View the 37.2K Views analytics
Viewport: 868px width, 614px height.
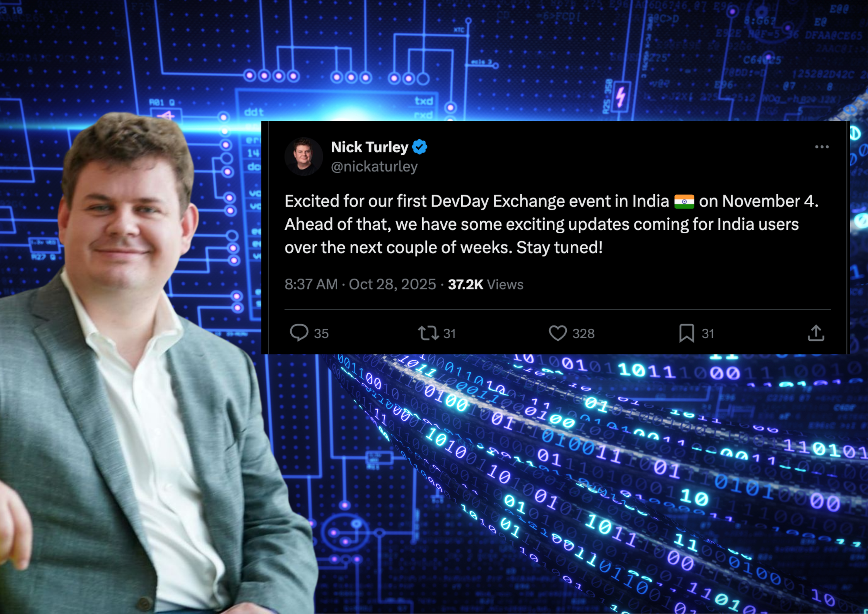(486, 284)
